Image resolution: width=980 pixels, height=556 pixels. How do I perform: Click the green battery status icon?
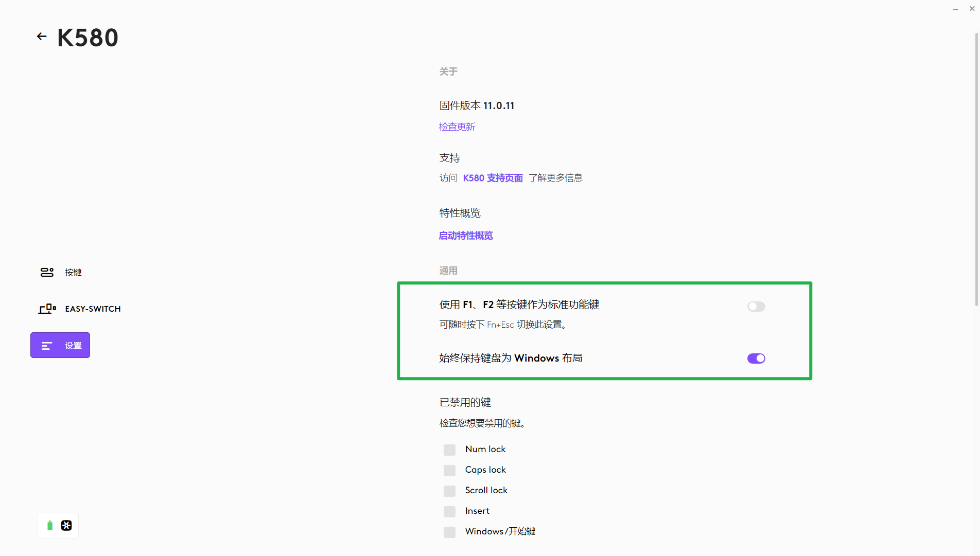click(50, 526)
